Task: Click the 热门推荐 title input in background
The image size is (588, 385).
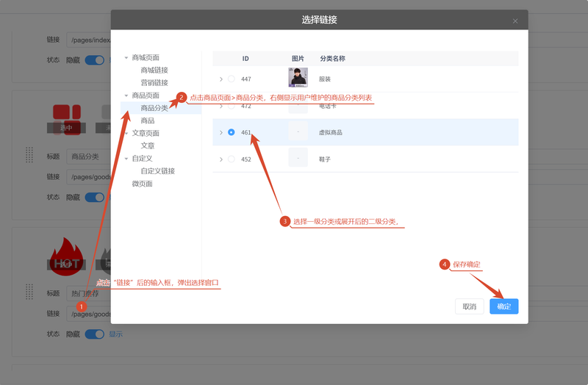Action: pos(89,294)
